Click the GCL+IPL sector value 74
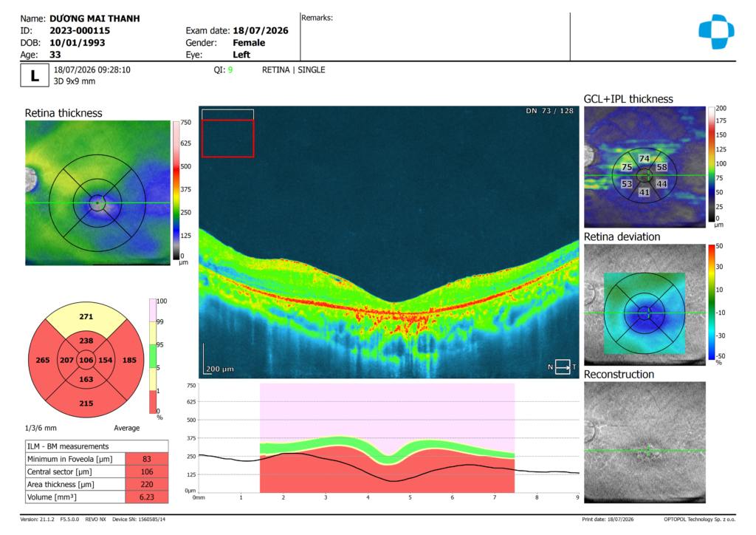Viewport: 756px width, 535px height. pos(644,158)
